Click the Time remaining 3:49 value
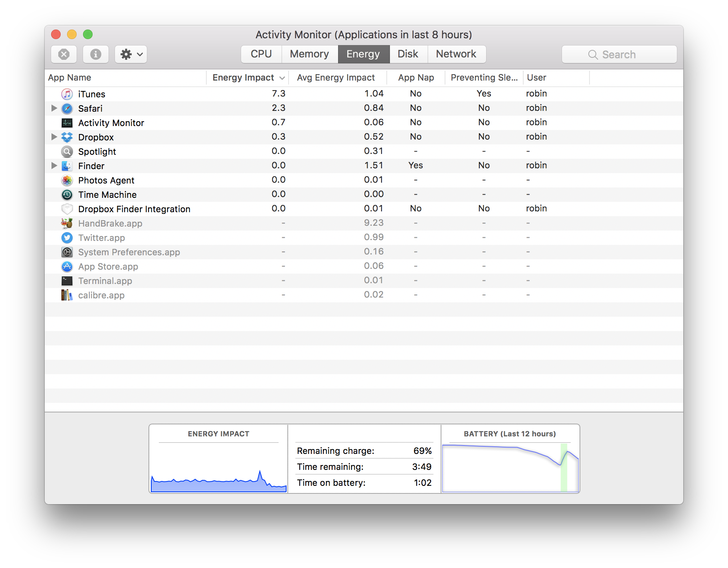Screen dimensions: 728x568 (421, 467)
